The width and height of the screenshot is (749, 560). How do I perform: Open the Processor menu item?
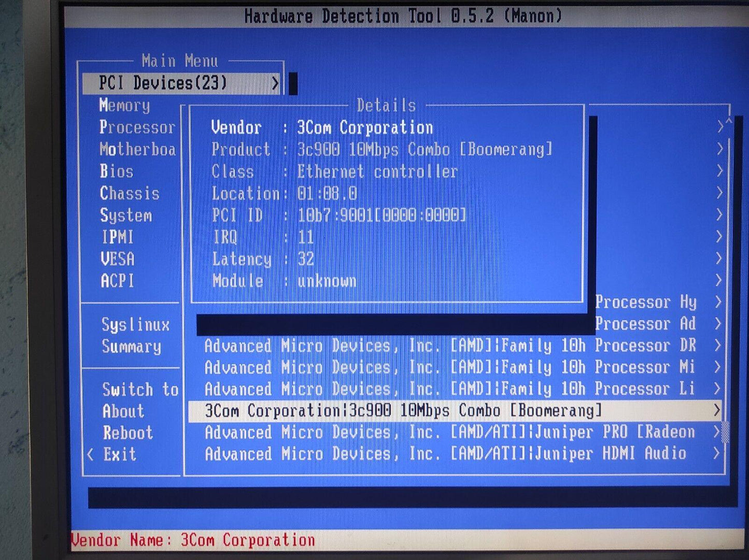coord(137,127)
